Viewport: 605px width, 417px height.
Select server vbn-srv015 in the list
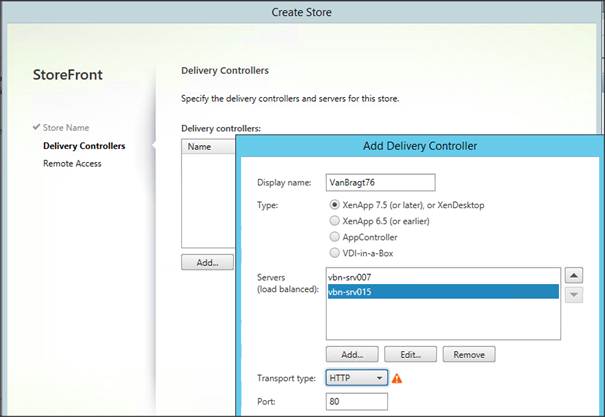click(x=443, y=292)
